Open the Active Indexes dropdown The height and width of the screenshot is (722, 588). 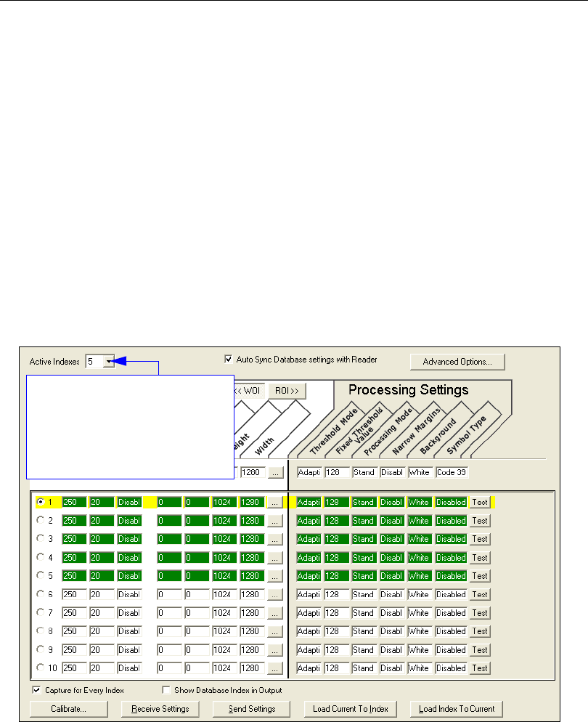(109, 362)
